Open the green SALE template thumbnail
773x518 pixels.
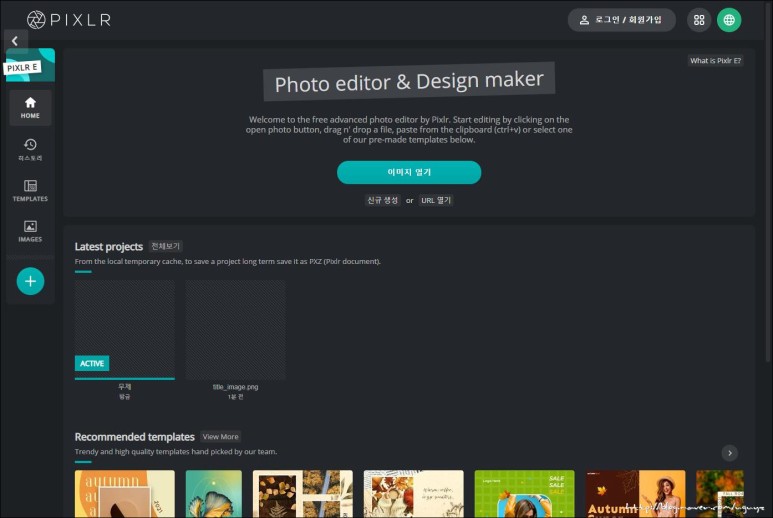525,493
